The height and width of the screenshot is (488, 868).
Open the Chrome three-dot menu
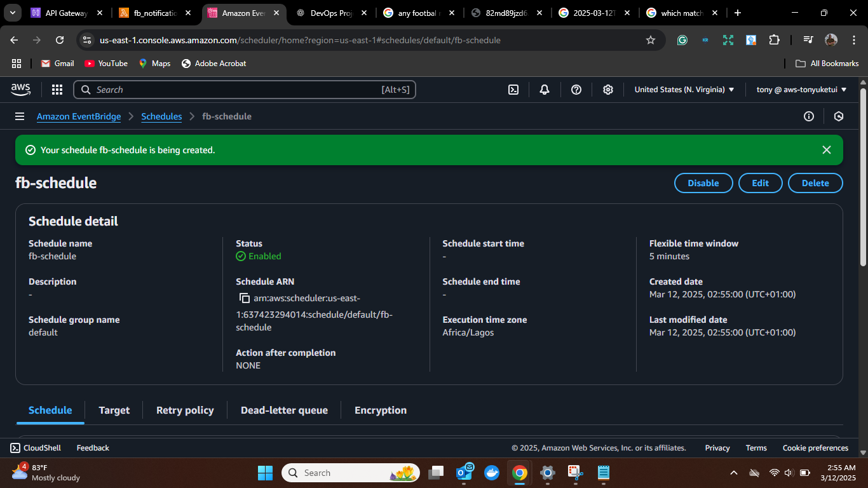[x=853, y=40]
